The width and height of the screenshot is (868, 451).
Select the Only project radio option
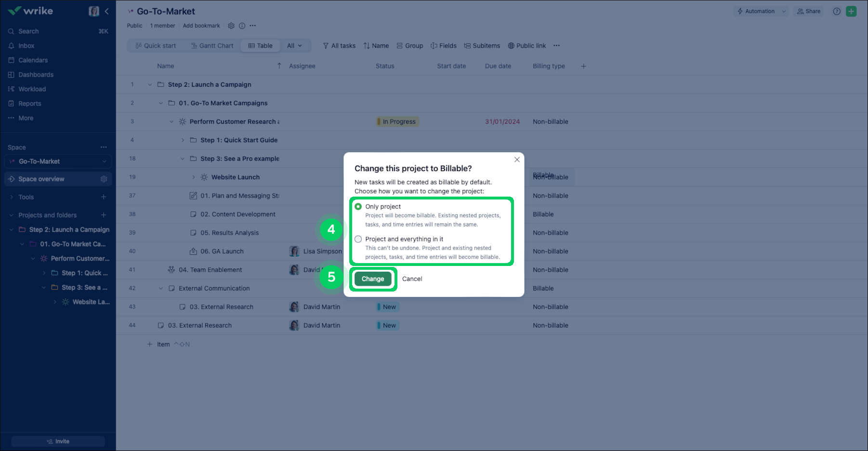coord(358,206)
